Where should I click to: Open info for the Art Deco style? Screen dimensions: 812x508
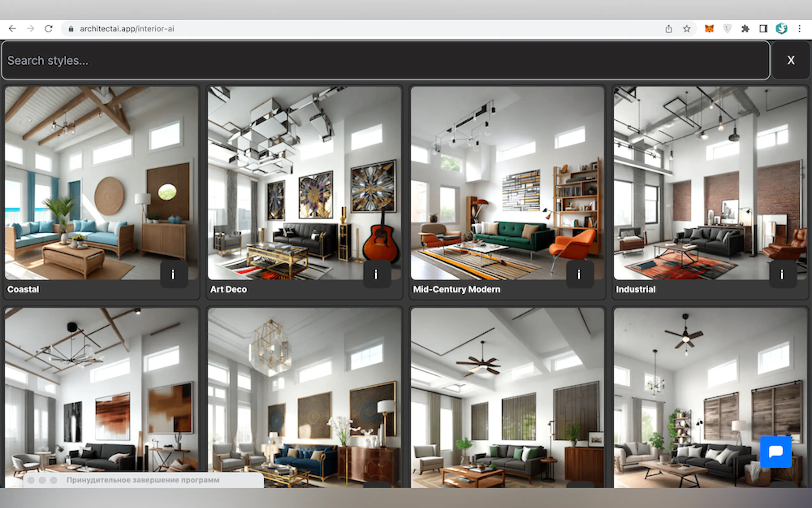pos(376,274)
